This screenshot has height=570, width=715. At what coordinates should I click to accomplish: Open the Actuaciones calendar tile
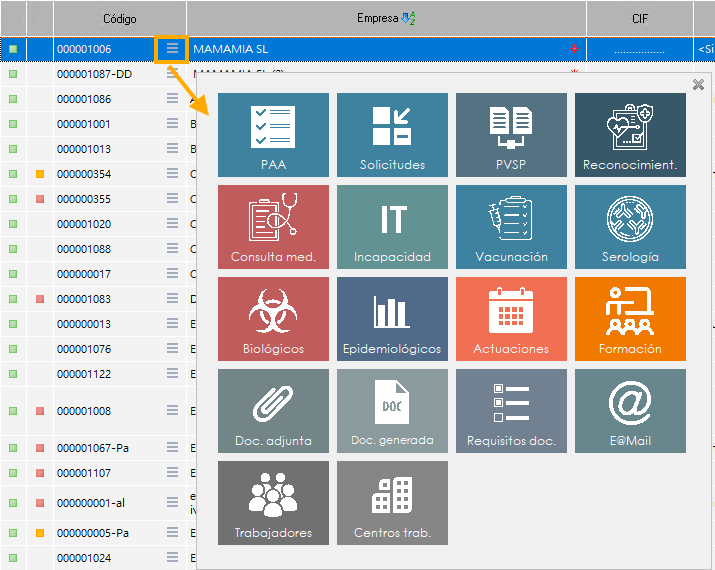click(x=511, y=319)
